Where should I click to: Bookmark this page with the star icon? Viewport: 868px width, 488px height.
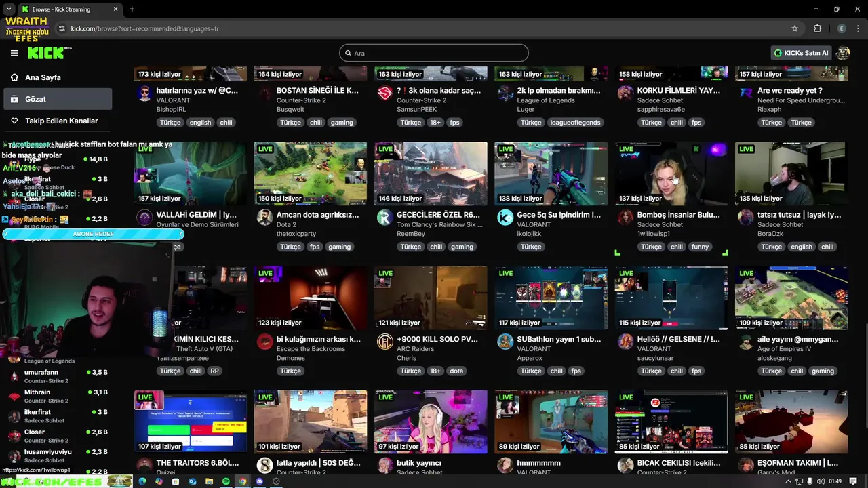pyautogui.click(x=795, y=28)
